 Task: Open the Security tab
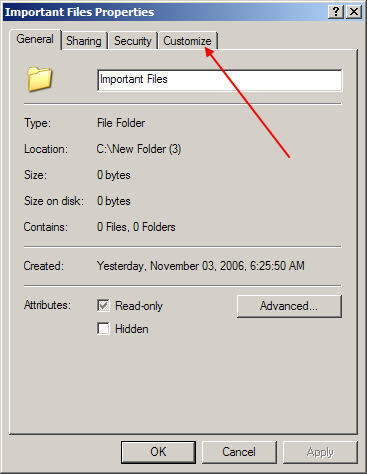pyautogui.click(x=133, y=41)
